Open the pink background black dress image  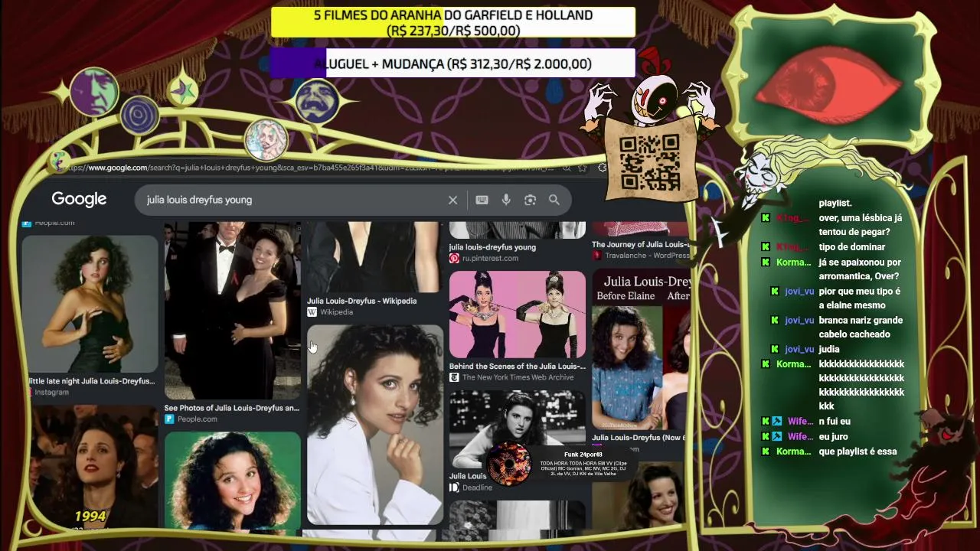518,315
